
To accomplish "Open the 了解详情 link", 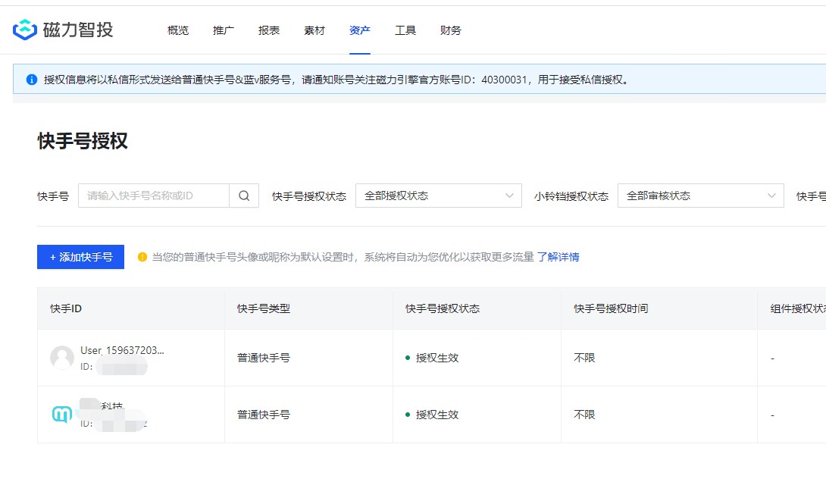I will coord(558,257).
